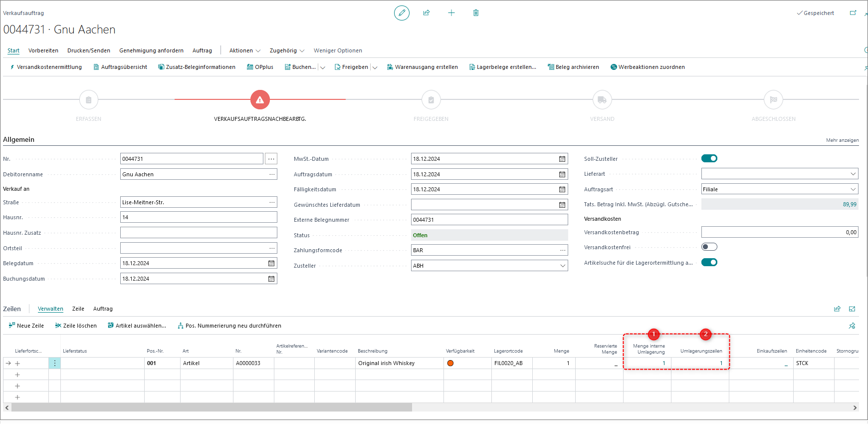This screenshot has width=868, height=424.
Task: Click the plus icon to create new order
Action: [451, 13]
